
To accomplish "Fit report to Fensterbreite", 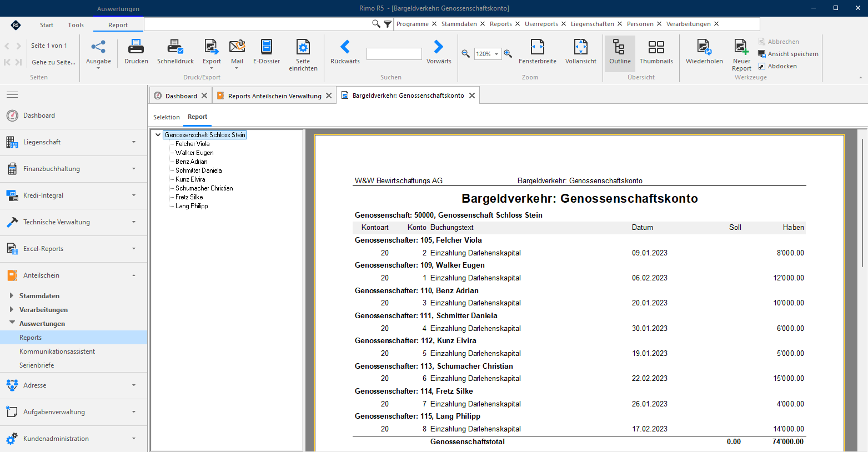I will (538, 52).
